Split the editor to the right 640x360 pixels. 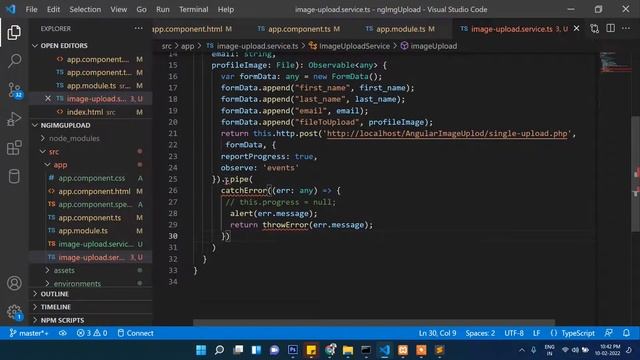[x=610, y=28]
